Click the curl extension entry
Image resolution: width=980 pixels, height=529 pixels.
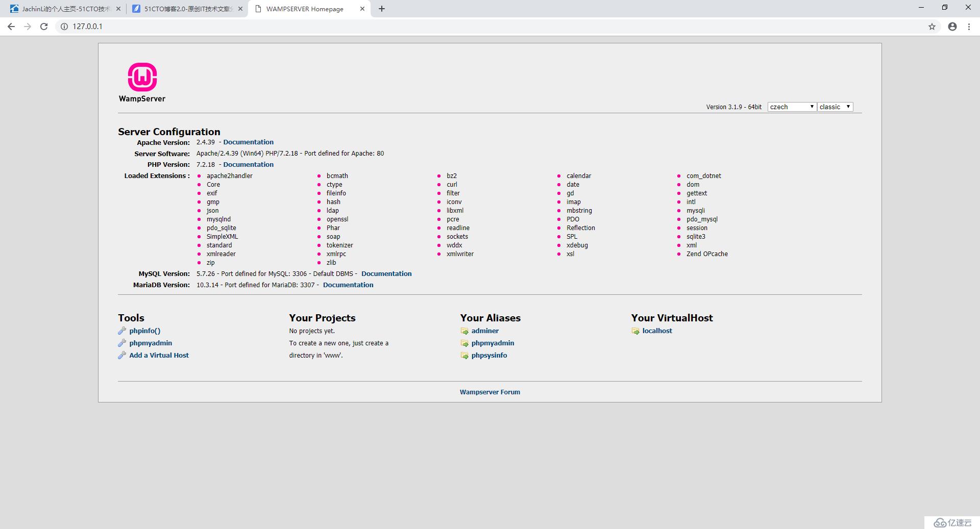pos(452,184)
